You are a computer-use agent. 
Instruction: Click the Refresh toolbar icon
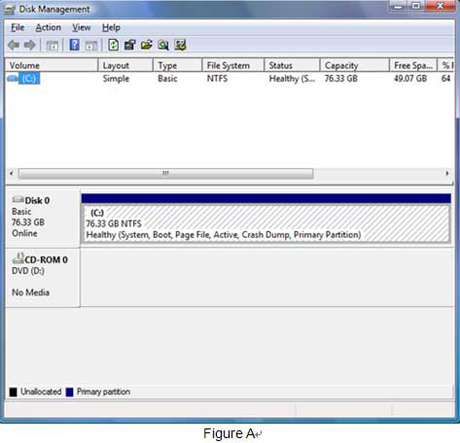coord(113,45)
